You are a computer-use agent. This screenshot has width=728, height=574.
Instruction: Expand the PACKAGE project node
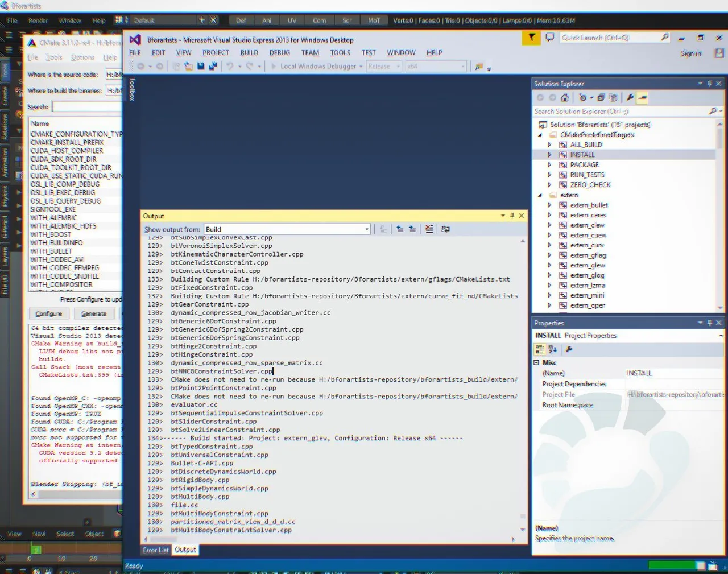549,165
